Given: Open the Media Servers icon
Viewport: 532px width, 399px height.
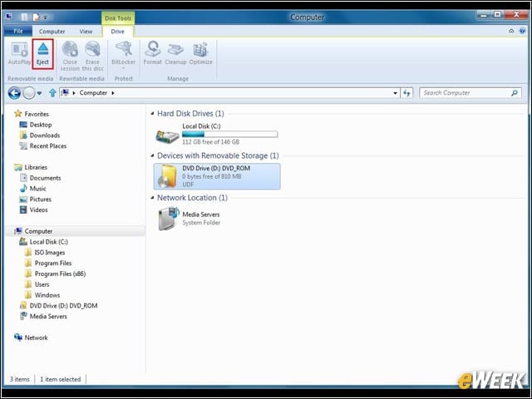Looking at the screenshot, I should pos(168,219).
